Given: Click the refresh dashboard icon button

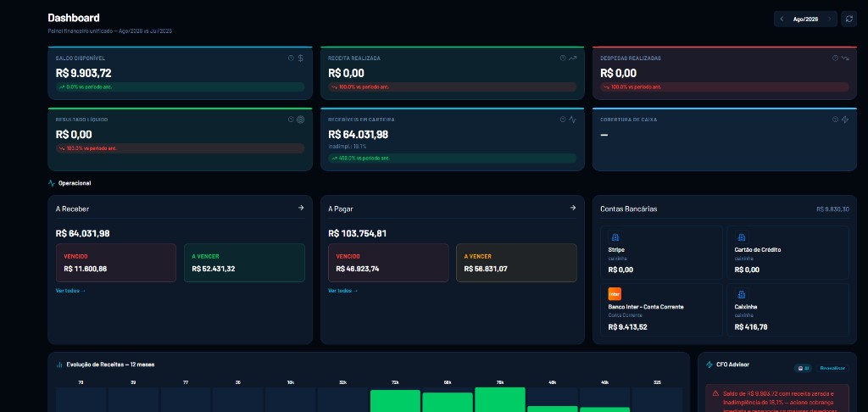Looking at the screenshot, I should [x=849, y=19].
